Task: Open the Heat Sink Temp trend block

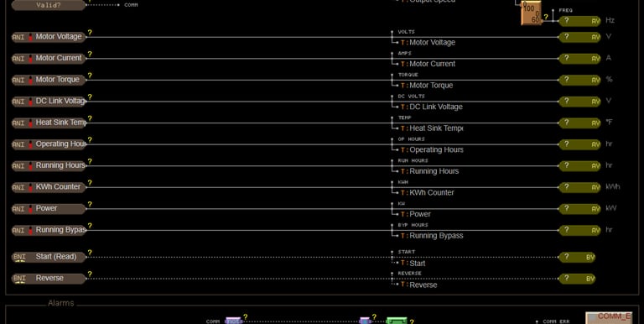Action: (x=432, y=128)
